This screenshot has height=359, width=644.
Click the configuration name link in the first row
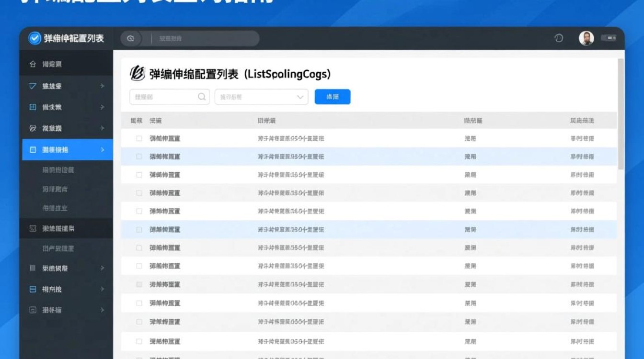[x=165, y=138]
